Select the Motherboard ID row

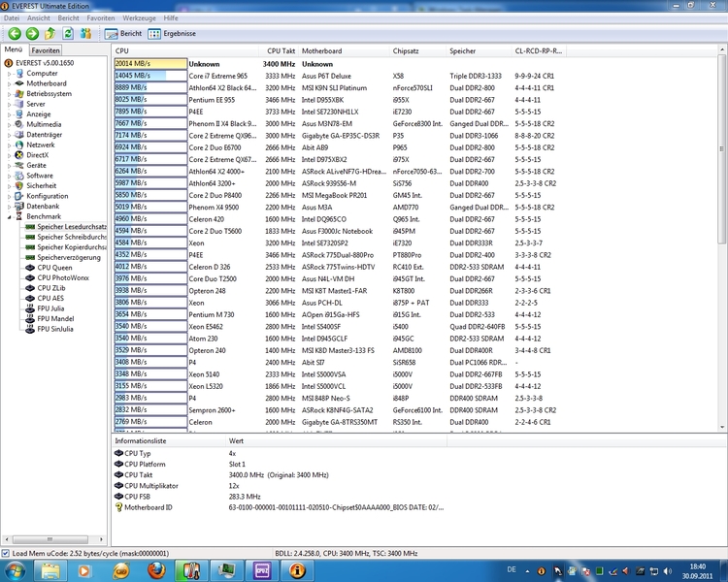coord(279,507)
